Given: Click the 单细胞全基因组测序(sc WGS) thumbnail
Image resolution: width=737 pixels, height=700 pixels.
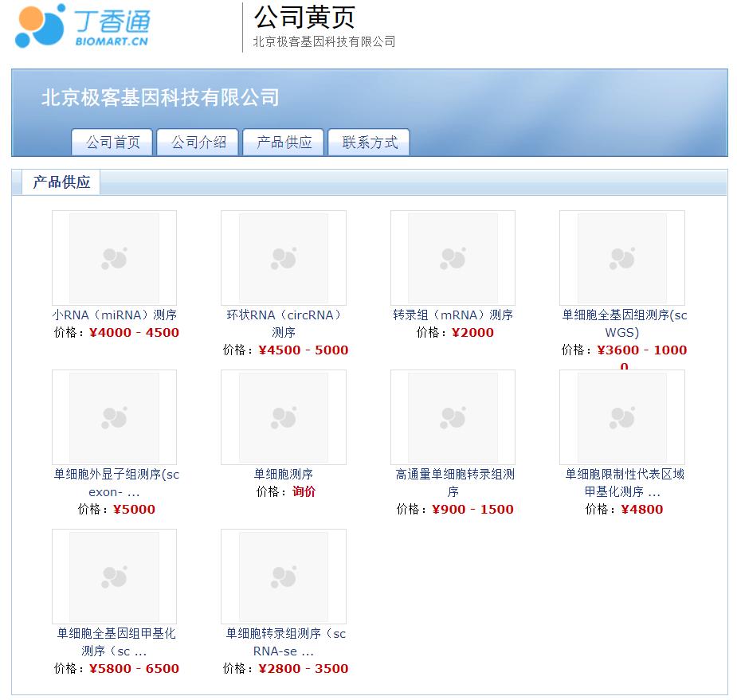Looking at the screenshot, I should coord(621,258).
